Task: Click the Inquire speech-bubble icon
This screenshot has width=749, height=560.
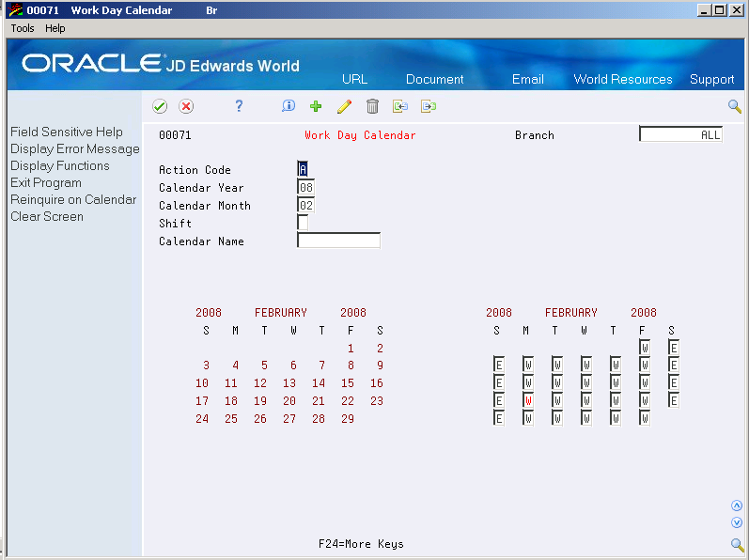Action: [289, 106]
